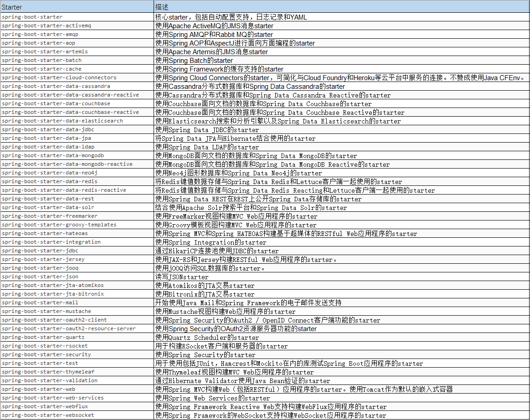The width and height of the screenshot is (530, 420).
Task: Select the spring-boot-starter-jersey cell
Action: (x=77, y=260)
